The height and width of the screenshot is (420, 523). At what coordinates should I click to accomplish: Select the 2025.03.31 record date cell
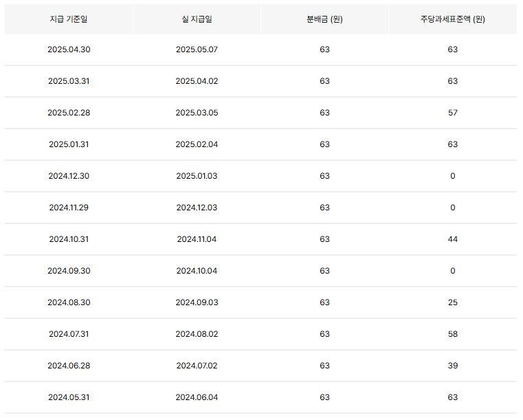coord(69,81)
